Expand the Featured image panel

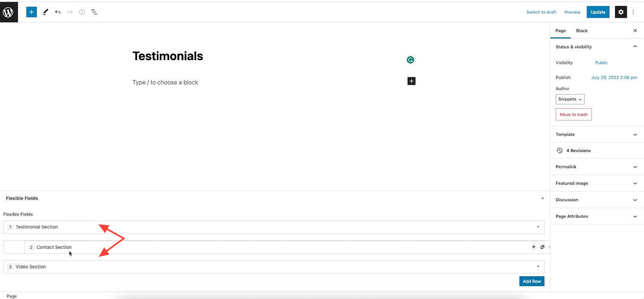pos(596,183)
